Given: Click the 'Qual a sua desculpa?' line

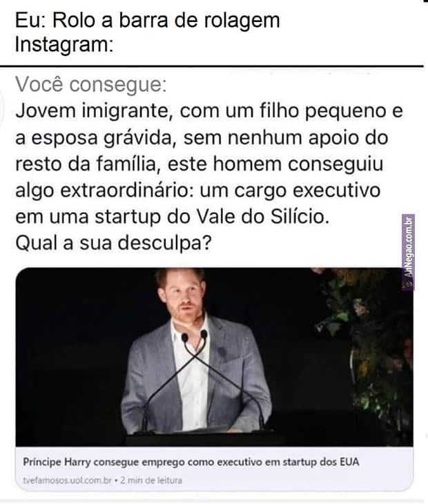Looking at the screenshot, I should (x=113, y=242).
